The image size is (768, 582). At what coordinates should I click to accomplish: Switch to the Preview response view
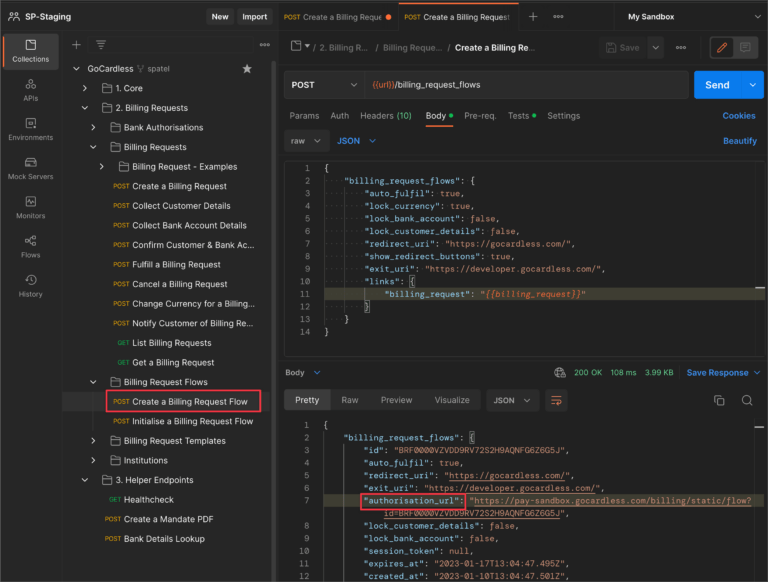coord(396,400)
